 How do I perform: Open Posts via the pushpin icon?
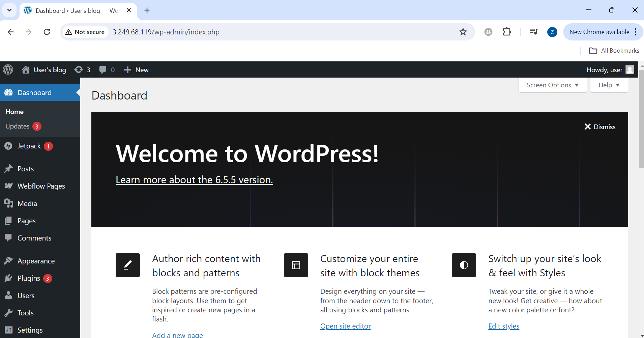[x=8, y=169]
